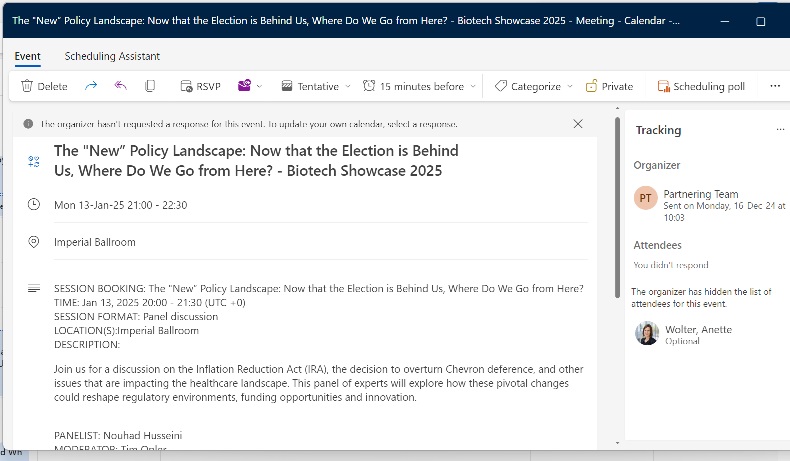Click the Duplicate event icon
This screenshot has height=461, width=790.
click(150, 86)
